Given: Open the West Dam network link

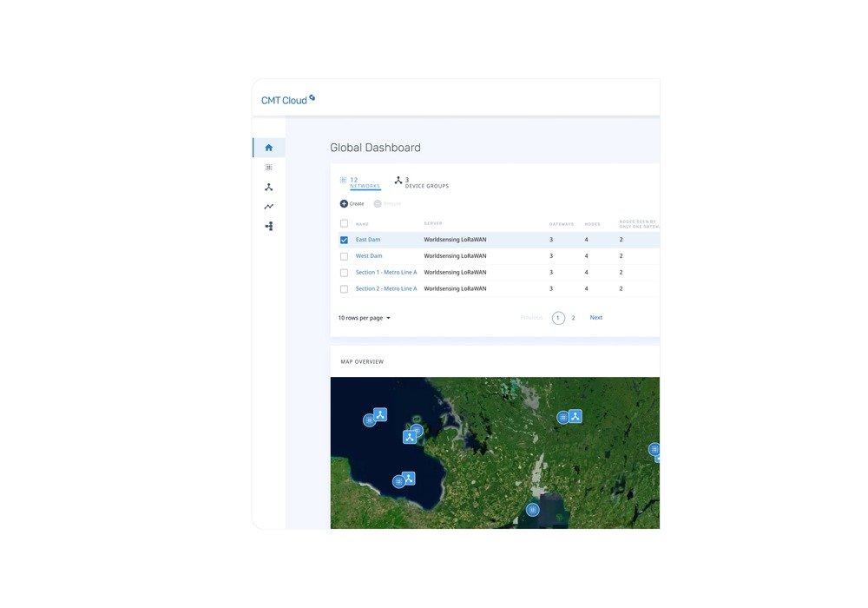Looking at the screenshot, I should pos(369,256).
